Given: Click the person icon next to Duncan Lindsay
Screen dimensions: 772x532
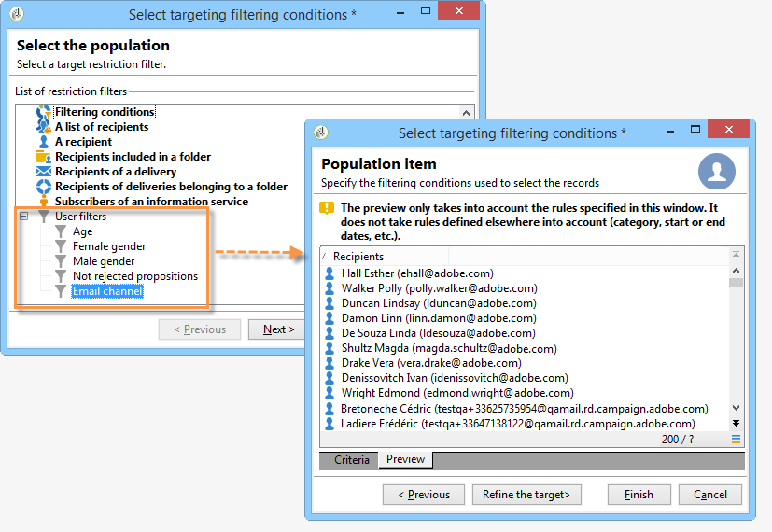Looking at the screenshot, I should (x=330, y=303).
